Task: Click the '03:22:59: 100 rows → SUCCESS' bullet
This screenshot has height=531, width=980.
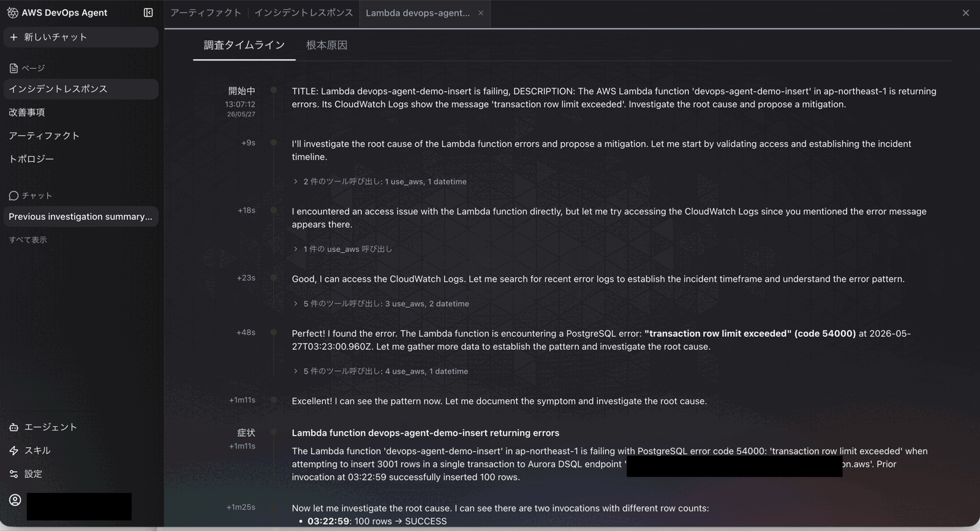Action: (377, 522)
